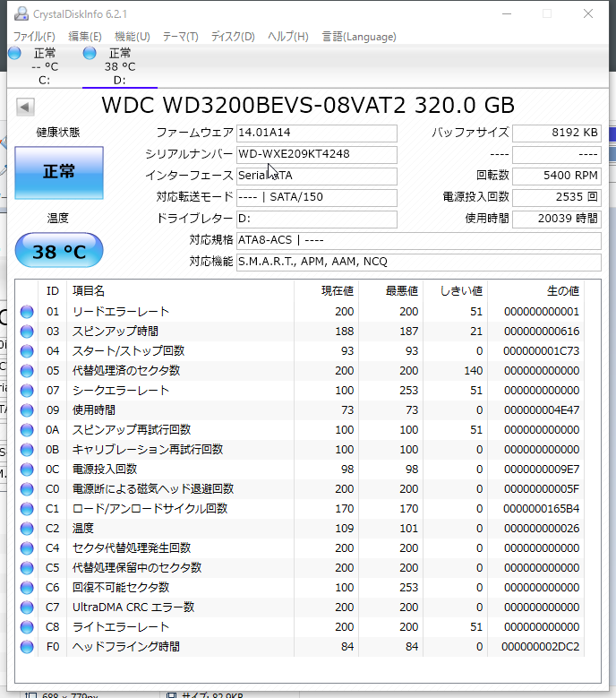Click the power-on count field 2535 回
This screenshot has height=698, width=616.
(557, 197)
